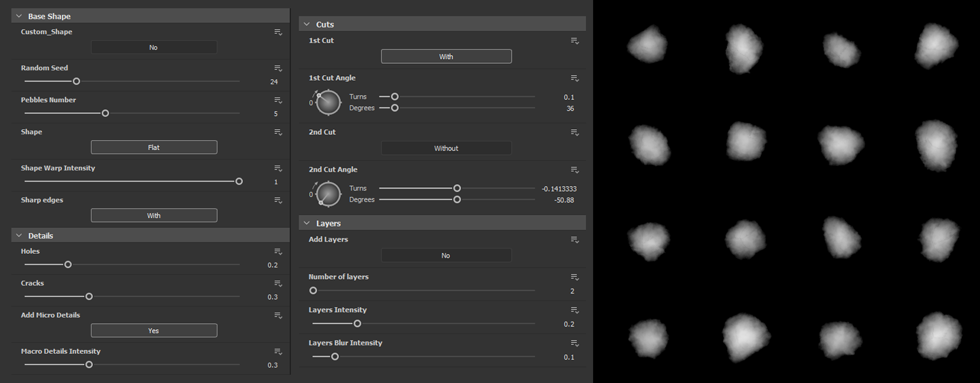Open preset menu icon for Number of layers
The height and width of the screenshot is (383, 980).
point(575,277)
